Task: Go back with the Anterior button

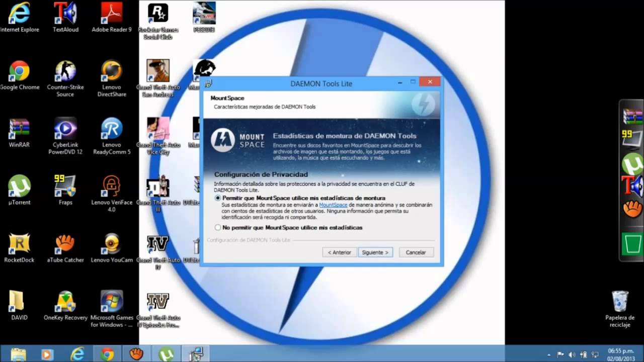Action: click(340, 252)
